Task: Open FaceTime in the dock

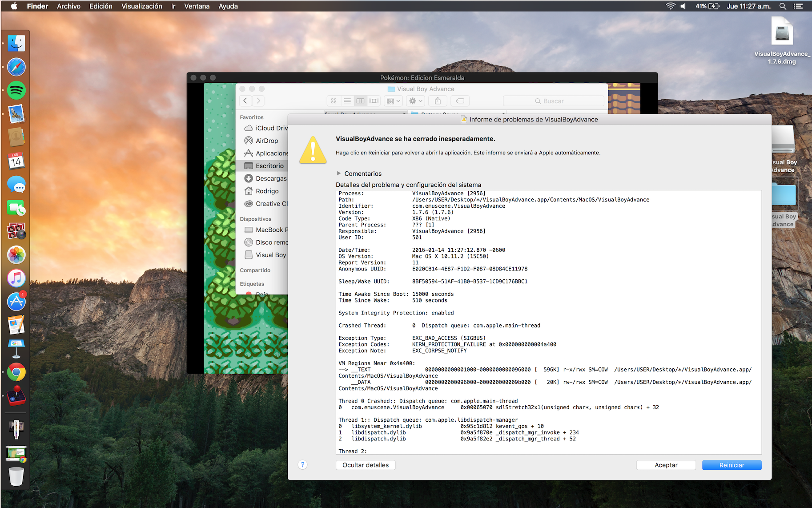Action: (16, 208)
